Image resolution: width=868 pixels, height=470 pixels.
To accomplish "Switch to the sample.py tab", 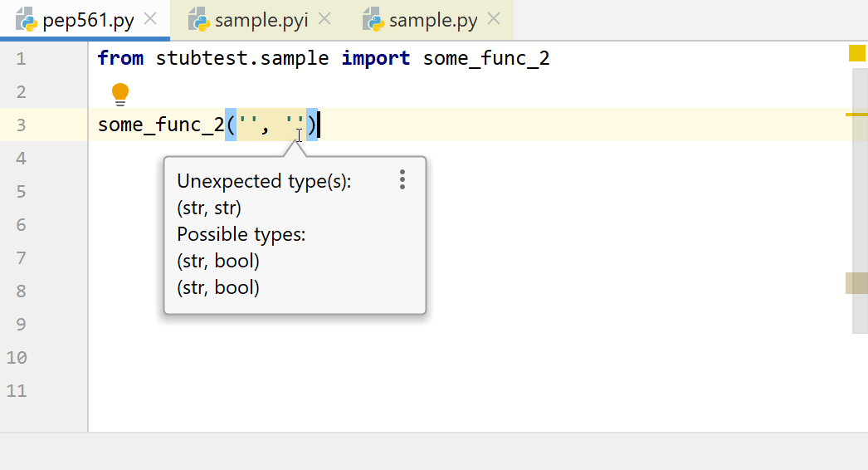I will [432, 21].
